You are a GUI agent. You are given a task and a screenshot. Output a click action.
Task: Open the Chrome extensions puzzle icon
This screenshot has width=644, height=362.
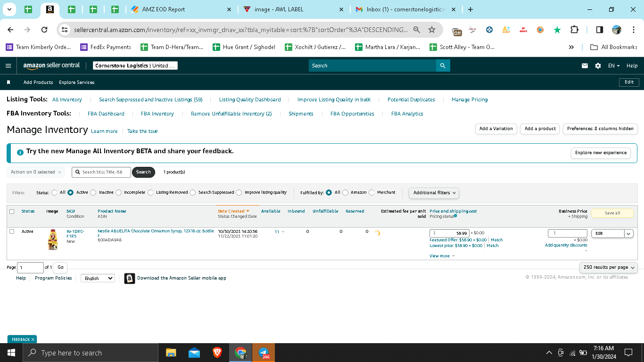coord(574,30)
